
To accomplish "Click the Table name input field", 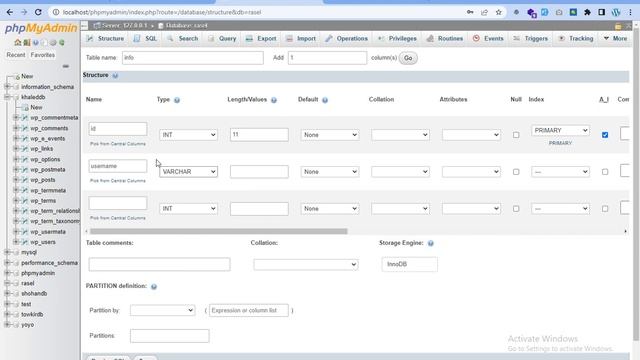I will click(193, 58).
